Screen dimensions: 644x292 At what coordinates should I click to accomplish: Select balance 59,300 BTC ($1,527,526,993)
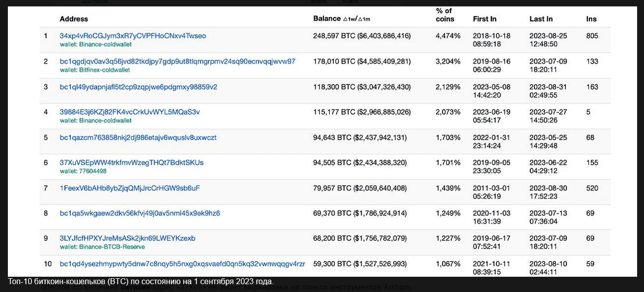coord(360,264)
